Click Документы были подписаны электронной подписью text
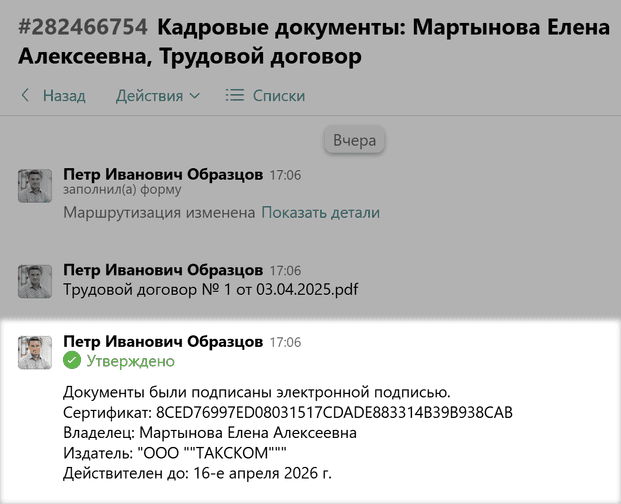 [x=257, y=392]
